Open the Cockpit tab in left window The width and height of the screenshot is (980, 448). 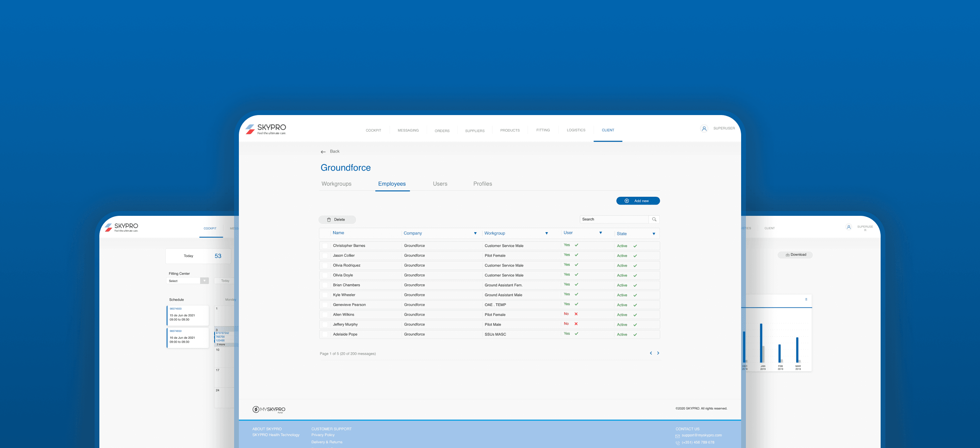click(210, 228)
